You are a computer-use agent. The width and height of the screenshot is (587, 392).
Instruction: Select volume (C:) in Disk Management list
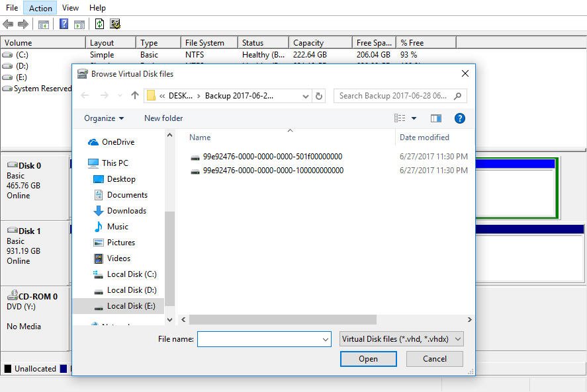click(x=15, y=55)
